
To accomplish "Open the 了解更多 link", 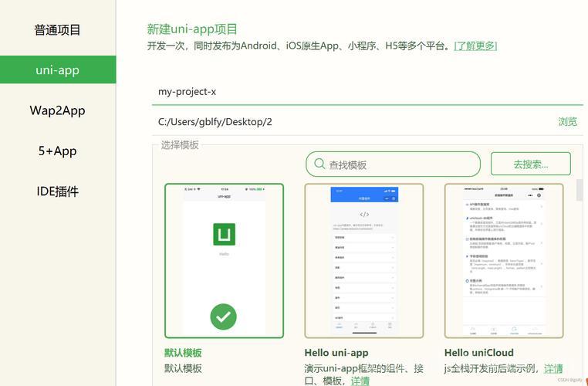I will (475, 46).
